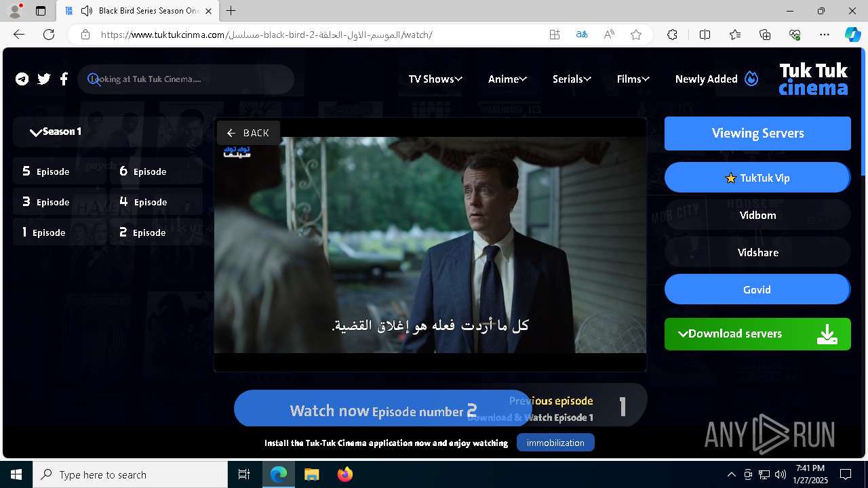Open the browser extensions puzzle icon

672,35
